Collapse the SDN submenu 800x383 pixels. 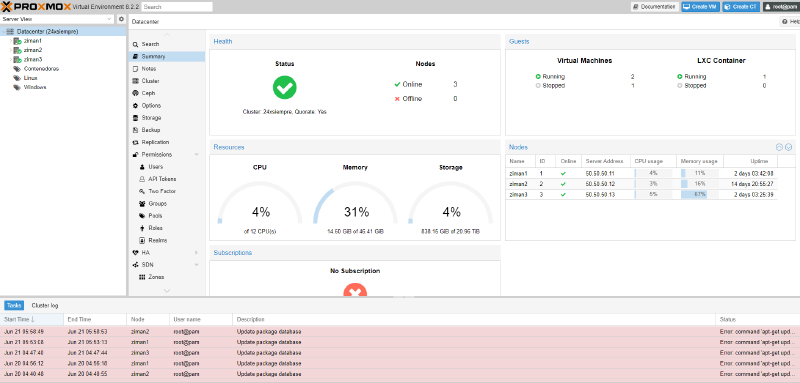(x=197, y=265)
